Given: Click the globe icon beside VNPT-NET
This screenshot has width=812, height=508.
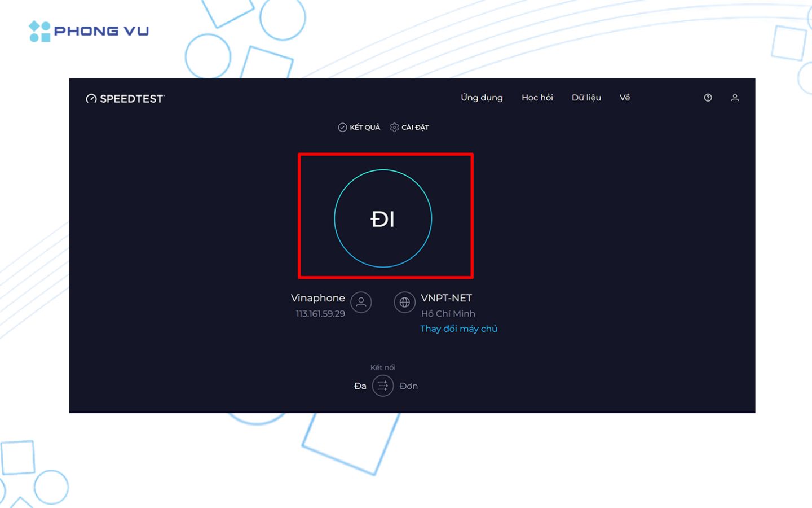Looking at the screenshot, I should click(x=404, y=303).
